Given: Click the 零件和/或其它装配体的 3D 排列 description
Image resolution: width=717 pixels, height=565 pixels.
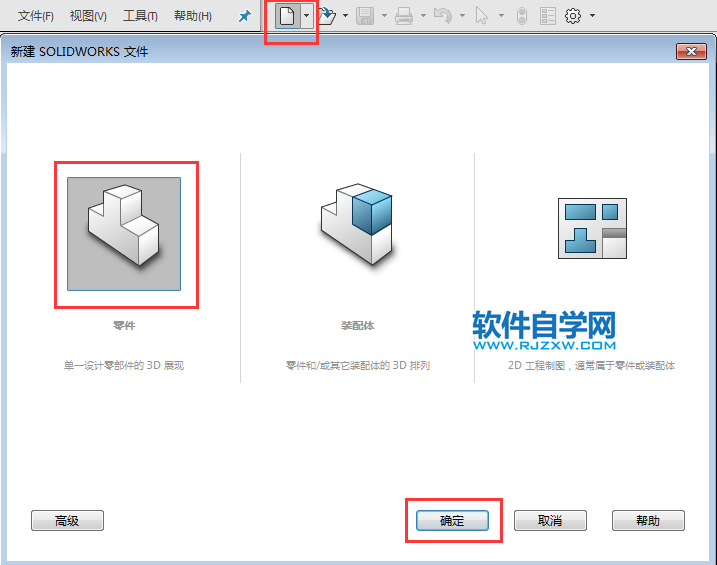Looking at the screenshot, I should (x=358, y=366).
